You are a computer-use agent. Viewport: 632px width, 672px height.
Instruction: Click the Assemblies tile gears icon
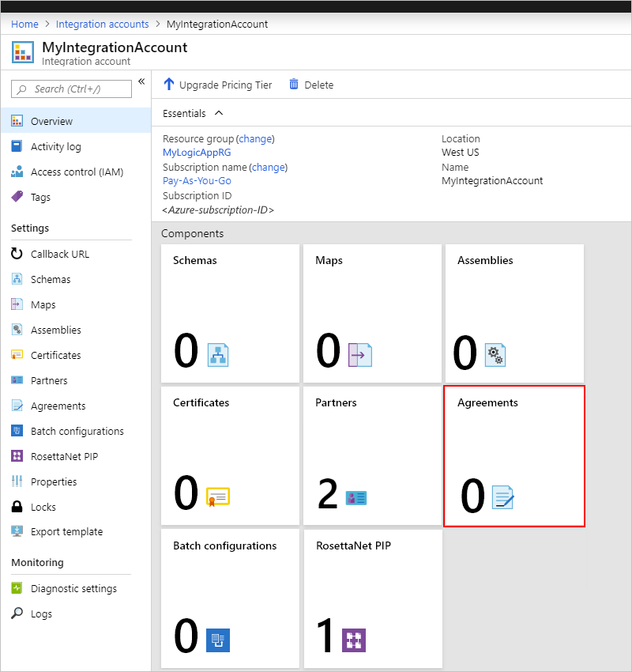pos(495,355)
